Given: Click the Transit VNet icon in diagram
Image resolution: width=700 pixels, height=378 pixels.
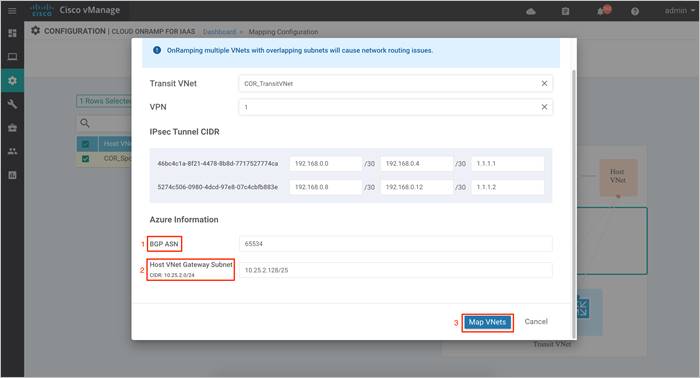Looking at the screenshot, I should (x=583, y=308).
